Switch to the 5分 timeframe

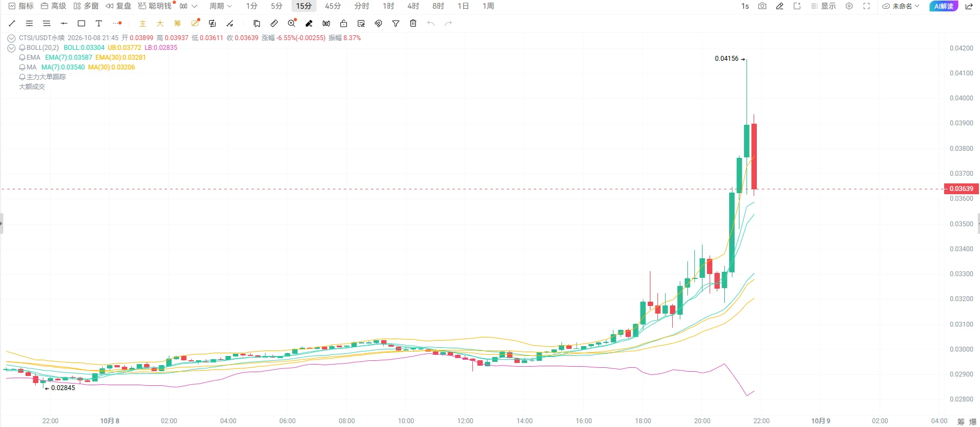click(277, 6)
